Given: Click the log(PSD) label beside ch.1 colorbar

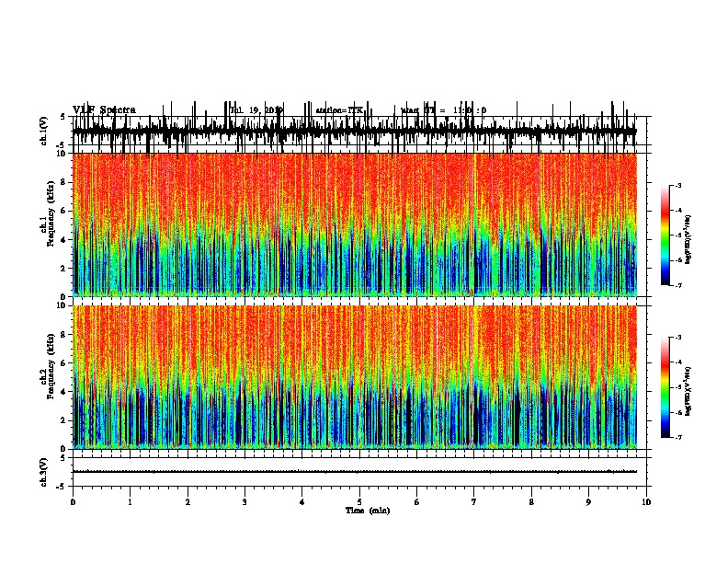Looking at the screenshot, I should [688, 239].
